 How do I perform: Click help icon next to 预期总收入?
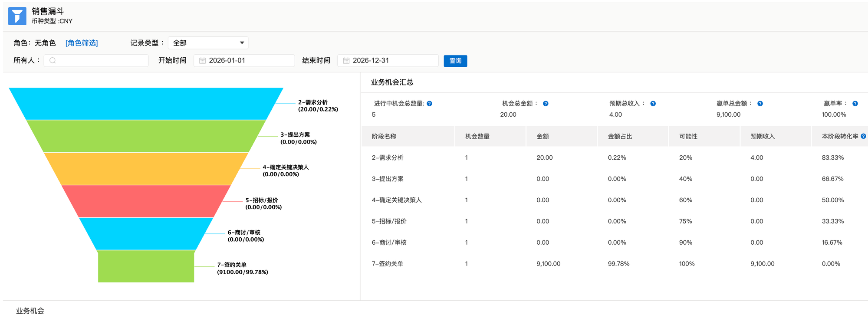[x=653, y=104]
